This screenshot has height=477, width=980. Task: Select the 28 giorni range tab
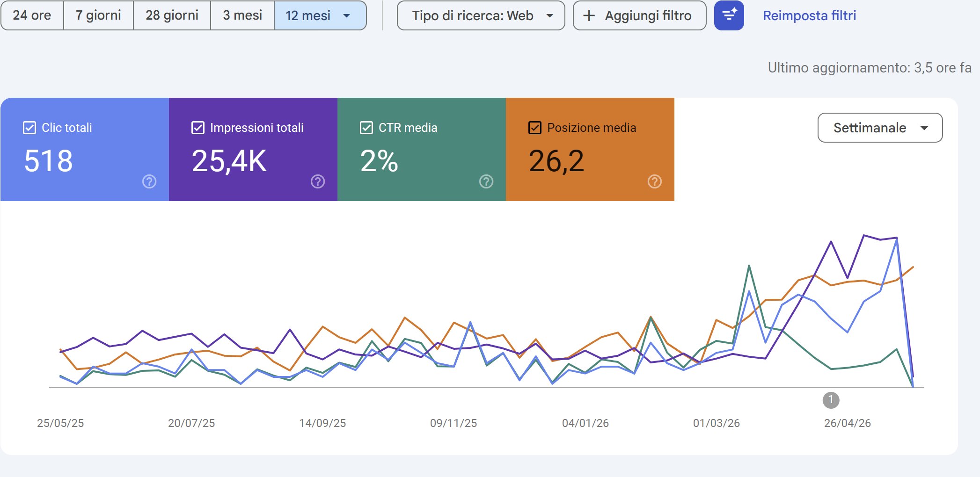pyautogui.click(x=172, y=15)
